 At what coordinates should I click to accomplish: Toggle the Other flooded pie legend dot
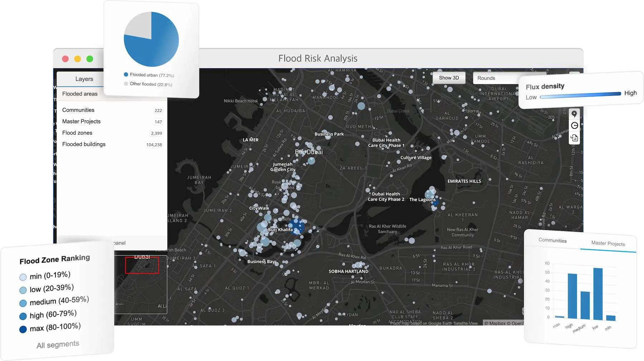[x=126, y=84]
